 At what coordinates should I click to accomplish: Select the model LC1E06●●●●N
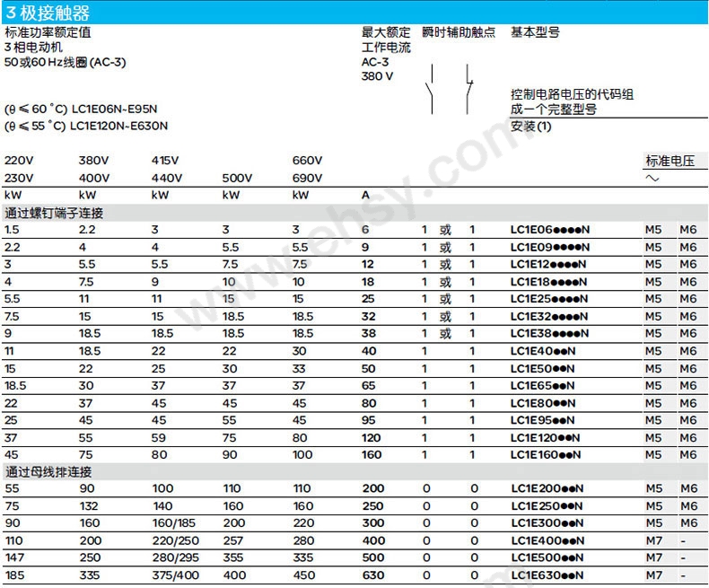pyautogui.click(x=550, y=230)
